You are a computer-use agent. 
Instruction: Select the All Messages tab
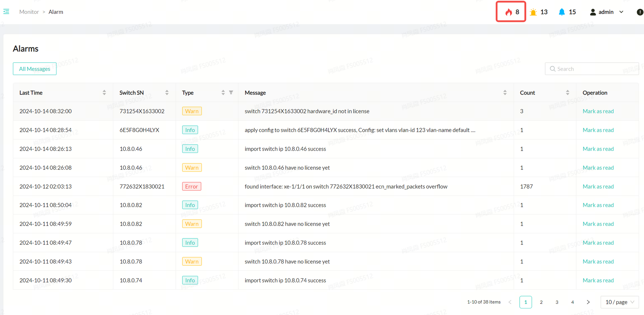(35, 69)
